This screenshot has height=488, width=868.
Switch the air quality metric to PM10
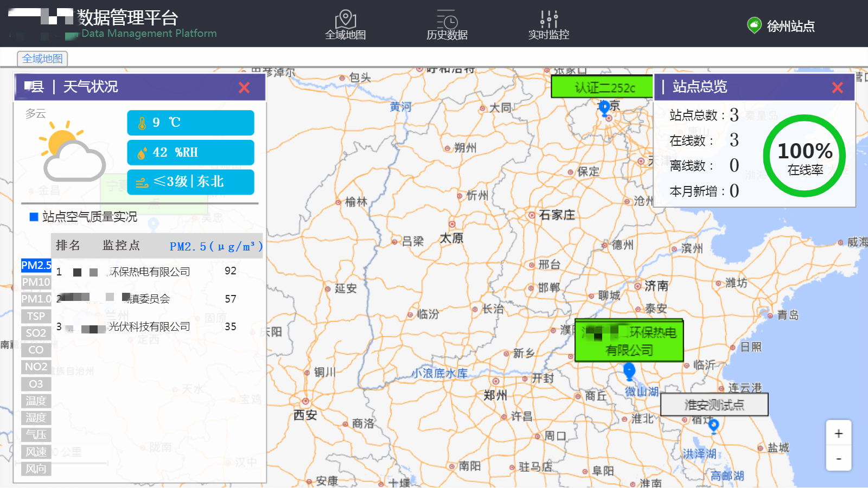pyautogui.click(x=35, y=282)
